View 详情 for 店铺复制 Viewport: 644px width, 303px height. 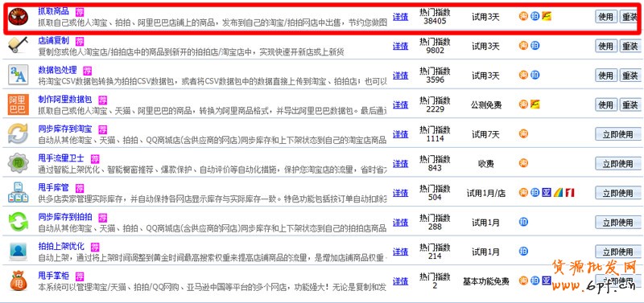click(400, 47)
